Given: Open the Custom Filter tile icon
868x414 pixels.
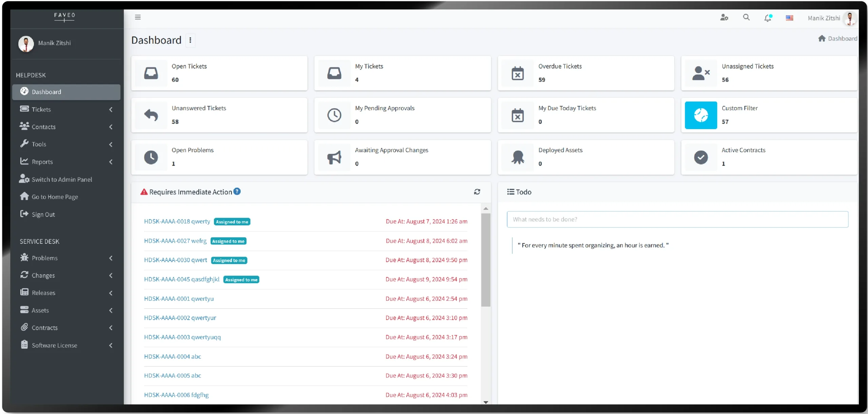Looking at the screenshot, I should (701, 115).
